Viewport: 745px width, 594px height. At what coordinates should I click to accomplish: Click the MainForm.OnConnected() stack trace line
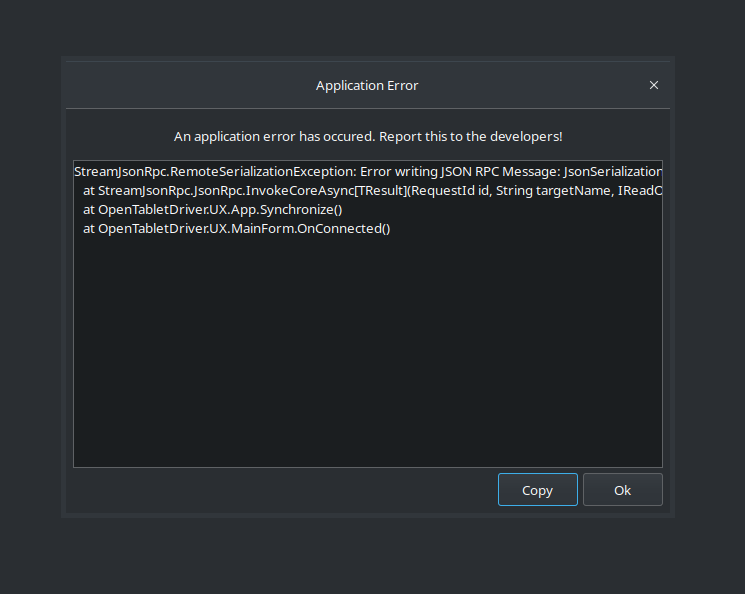pyautogui.click(x=237, y=229)
